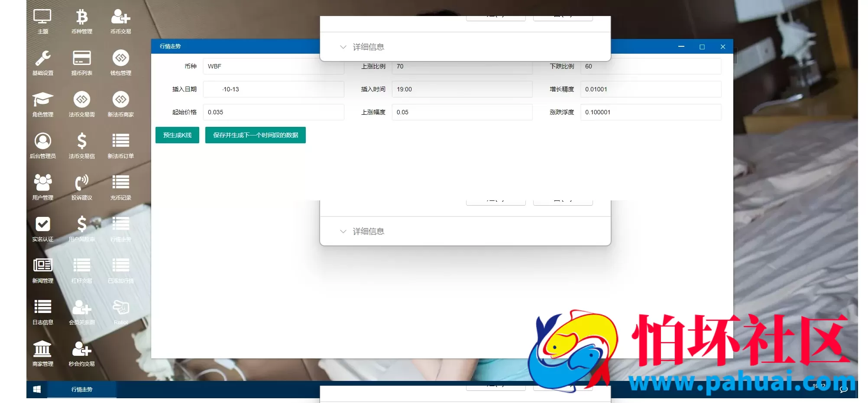Close the 行情走势 window

tap(723, 47)
